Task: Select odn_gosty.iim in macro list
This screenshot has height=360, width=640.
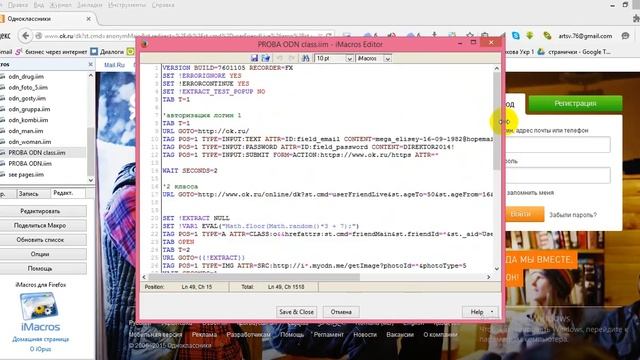Action: [27, 98]
